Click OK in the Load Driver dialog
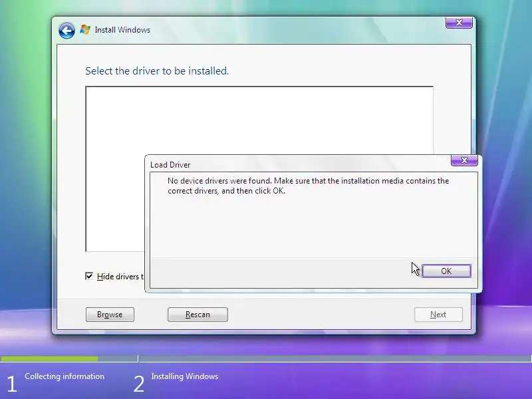The width and height of the screenshot is (532, 399). (446, 271)
